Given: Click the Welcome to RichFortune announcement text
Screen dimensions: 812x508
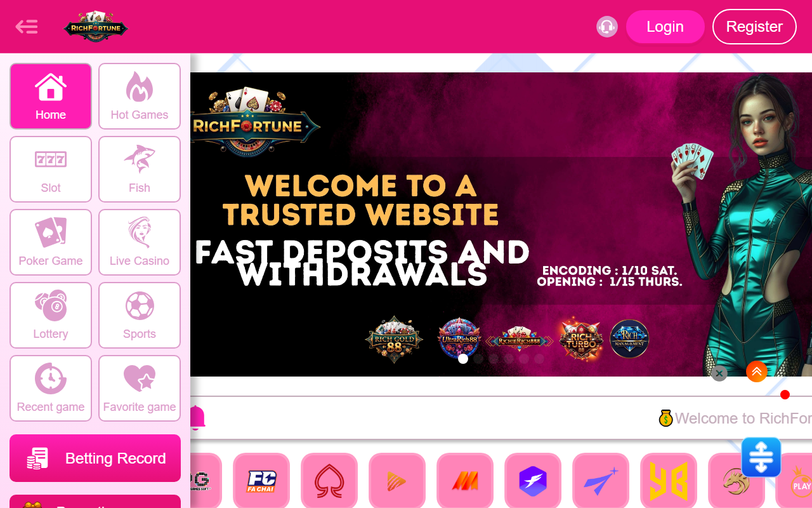Looking at the screenshot, I should (x=743, y=418).
